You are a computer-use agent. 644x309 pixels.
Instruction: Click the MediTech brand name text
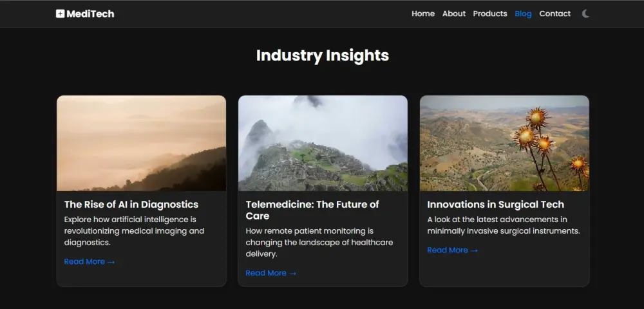pos(90,14)
